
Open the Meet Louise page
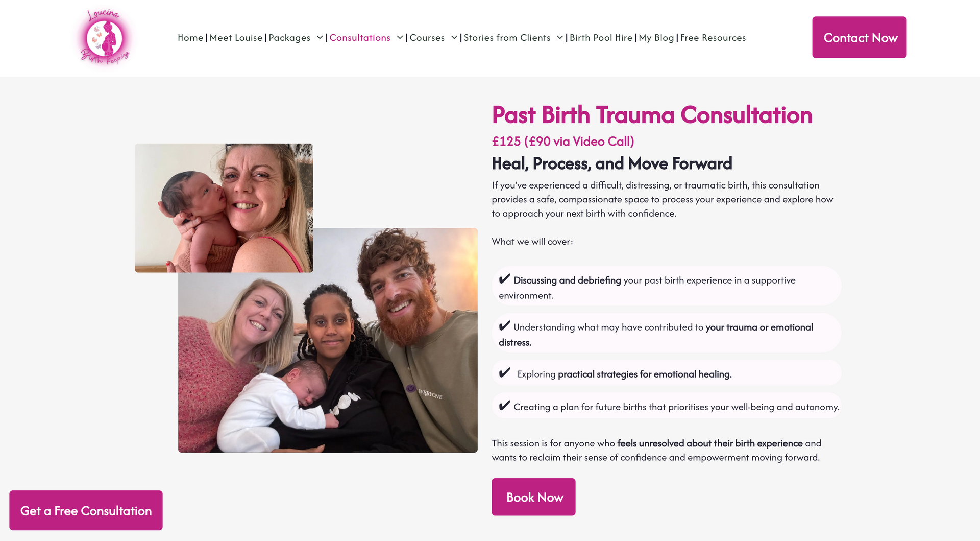[x=236, y=38]
